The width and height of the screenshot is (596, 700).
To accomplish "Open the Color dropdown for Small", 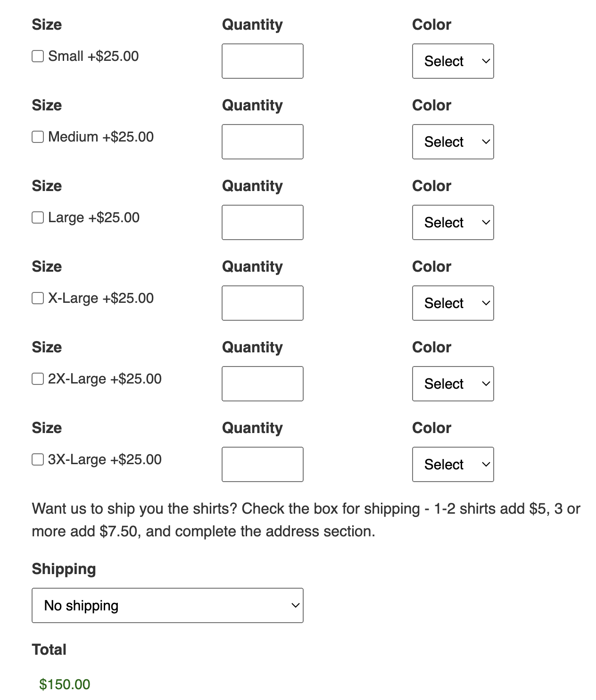I will (453, 61).
